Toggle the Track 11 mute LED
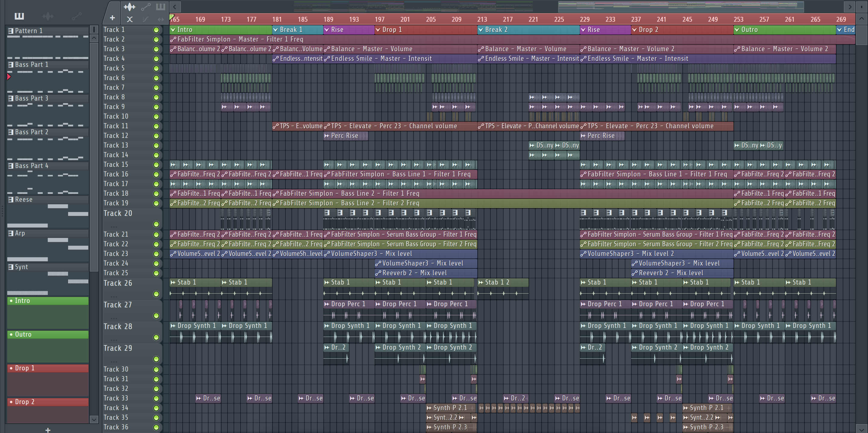Screen dimensions: 868x433 (x=156, y=126)
